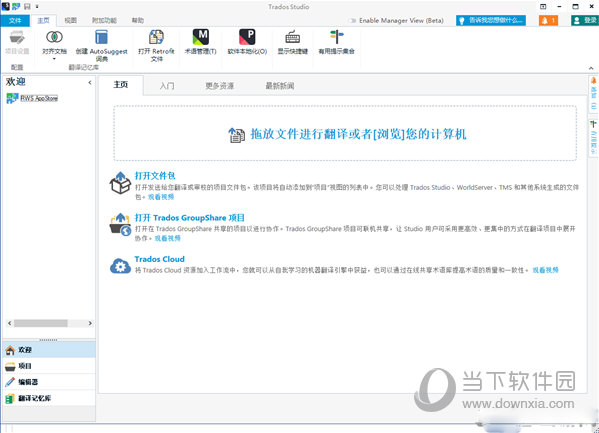Click the ribbon display options button
Viewport: 599px width, 433px height.
[x=543, y=6]
